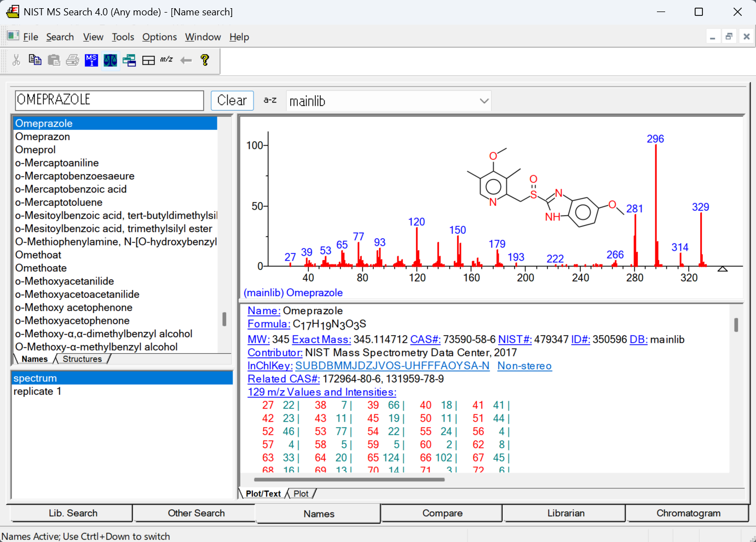Click the blue MS Interpreter icon
This screenshot has width=756, height=542.
(x=91, y=60)
